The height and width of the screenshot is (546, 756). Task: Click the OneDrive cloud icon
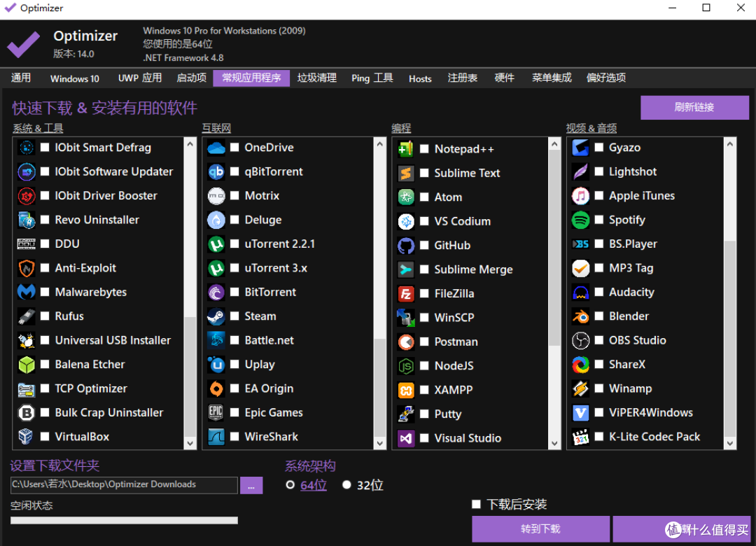click(x=216, y=147)
